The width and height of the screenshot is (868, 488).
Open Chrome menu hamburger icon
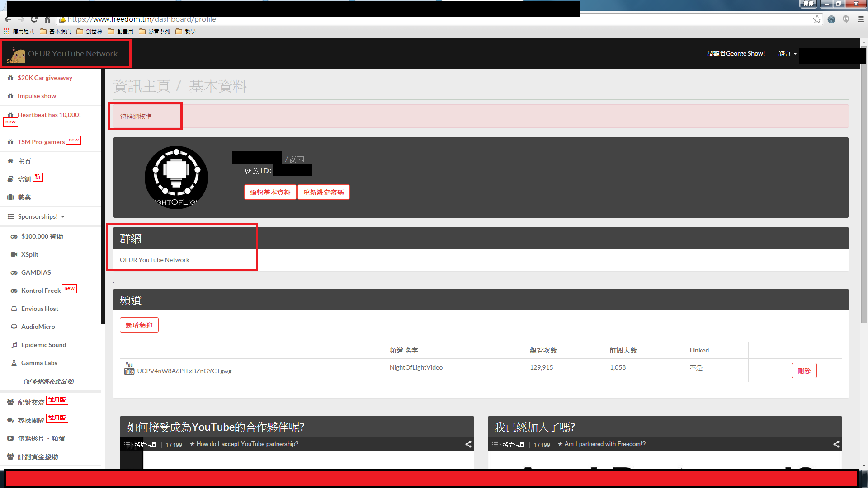pos(861,19)
